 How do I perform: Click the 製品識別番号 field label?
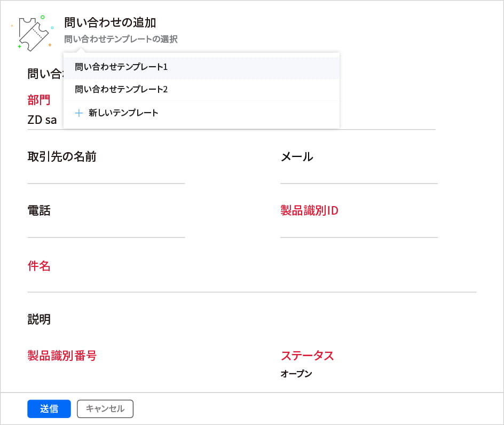coord(62,356)
